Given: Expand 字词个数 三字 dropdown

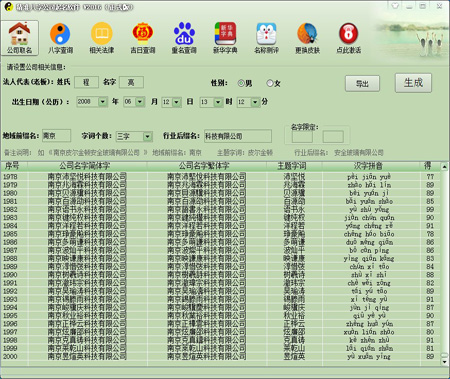Looking at the screenshot, I should (147, 136).
